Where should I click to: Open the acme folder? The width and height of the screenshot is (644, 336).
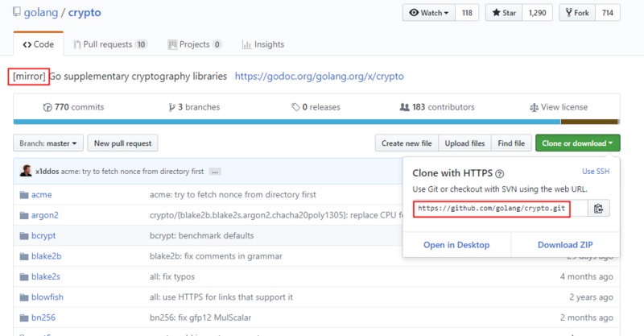[x=42, y=195]
